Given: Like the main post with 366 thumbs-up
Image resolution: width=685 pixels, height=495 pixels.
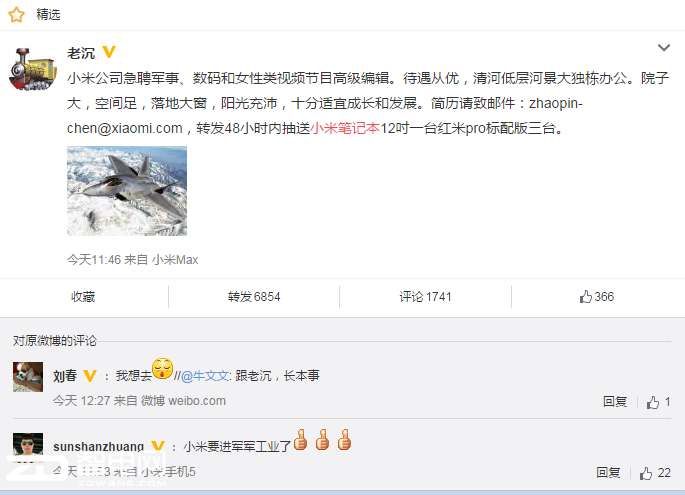Looking at the screenshot, I should (x=597, y=297).
